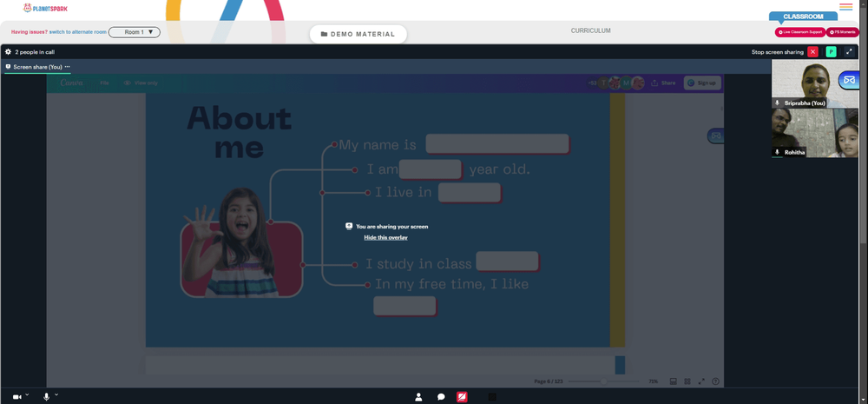Click Sriprabha's microphone status icon

tap(777, 103)
